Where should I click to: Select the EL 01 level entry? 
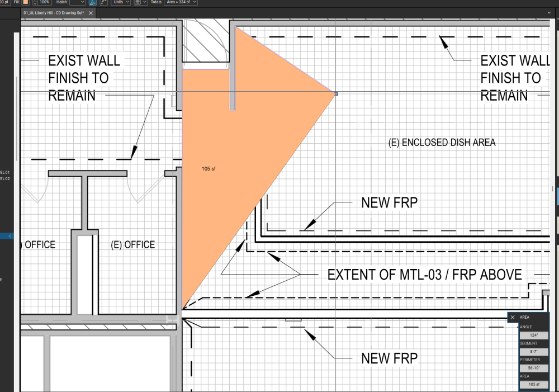pyautogui.click(x=5, y=172)
